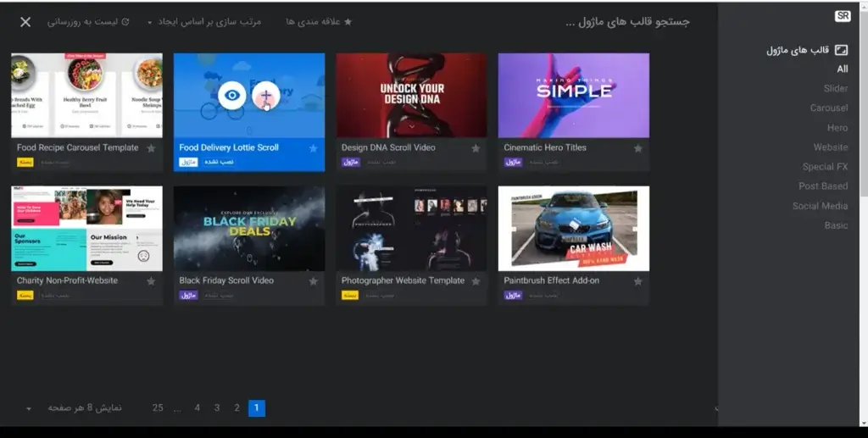868x438 pixels.
Task: Click the Black Friday Scroll Video title
Action: click(x=225, y=280)
